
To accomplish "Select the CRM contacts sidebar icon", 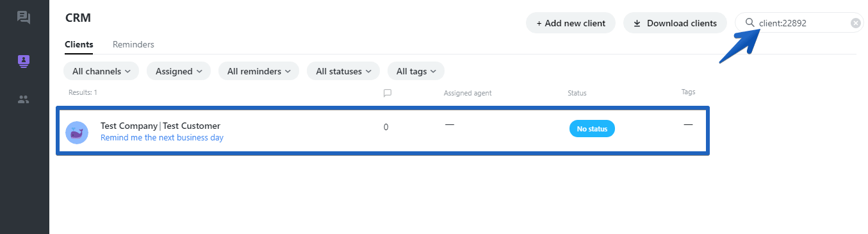I will 24,62.
